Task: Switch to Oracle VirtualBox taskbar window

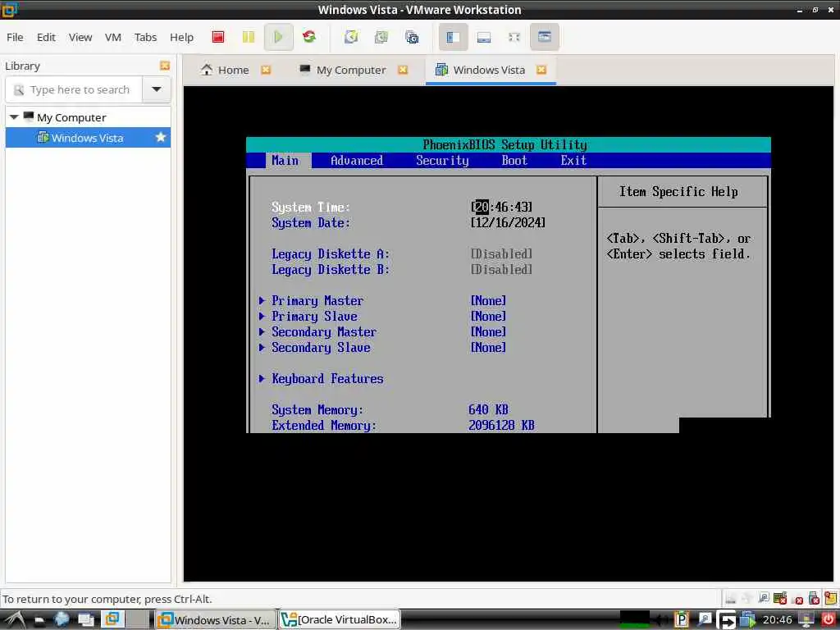Action: tap(339, 619)
